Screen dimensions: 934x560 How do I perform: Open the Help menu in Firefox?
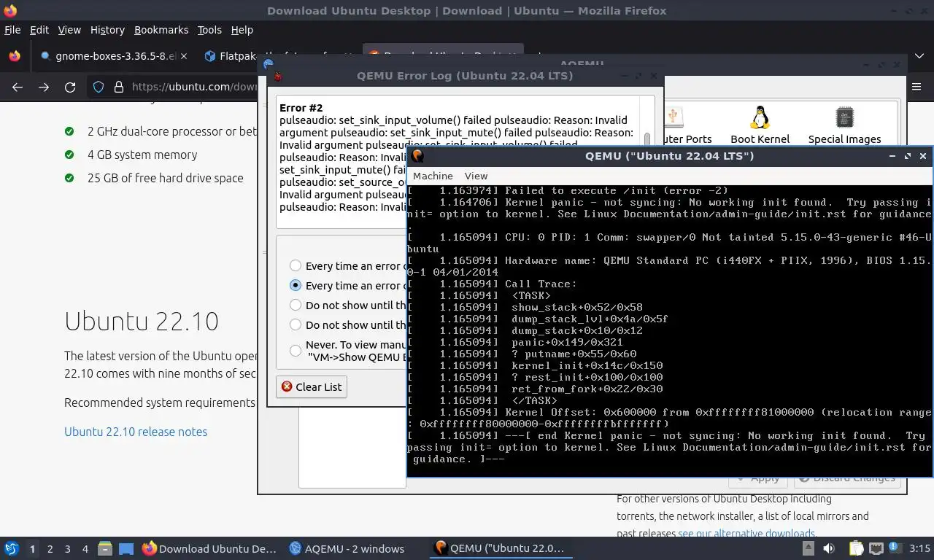(242, 30)
